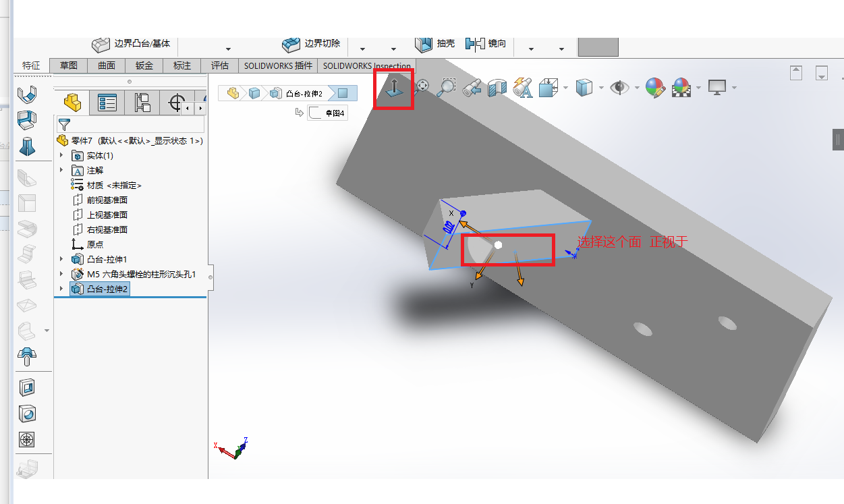Open the PropertyManager tab icon
This screenshot has height=504, width=844.
107,103
